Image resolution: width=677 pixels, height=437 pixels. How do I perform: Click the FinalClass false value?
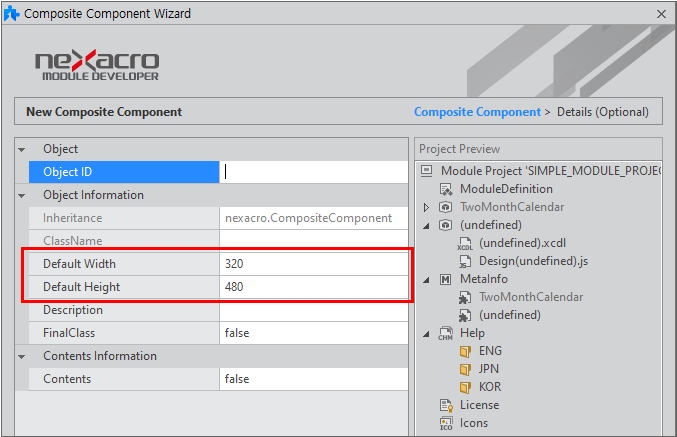pyautogui.click(x=315, y=333)
